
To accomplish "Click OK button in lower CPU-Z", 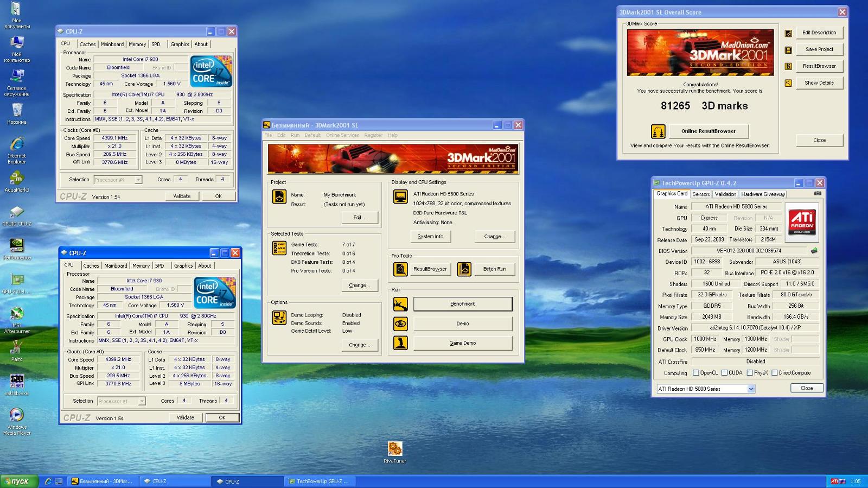I will point(222,418).
